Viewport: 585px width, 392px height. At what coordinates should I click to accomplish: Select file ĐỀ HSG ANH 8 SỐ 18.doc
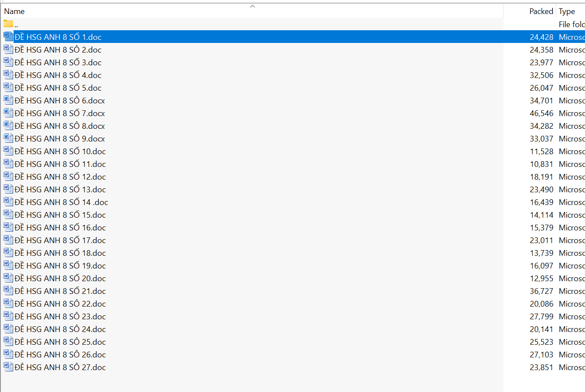pyautogui.click(x=60, y=253)
